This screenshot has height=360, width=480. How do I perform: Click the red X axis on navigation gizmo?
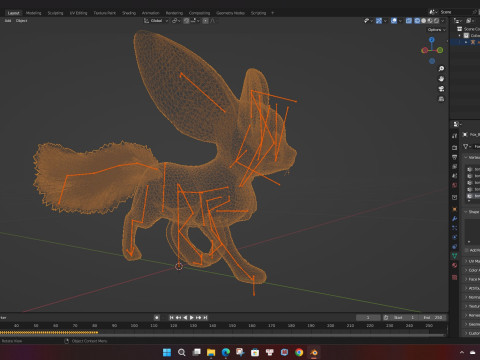point(424,50)
